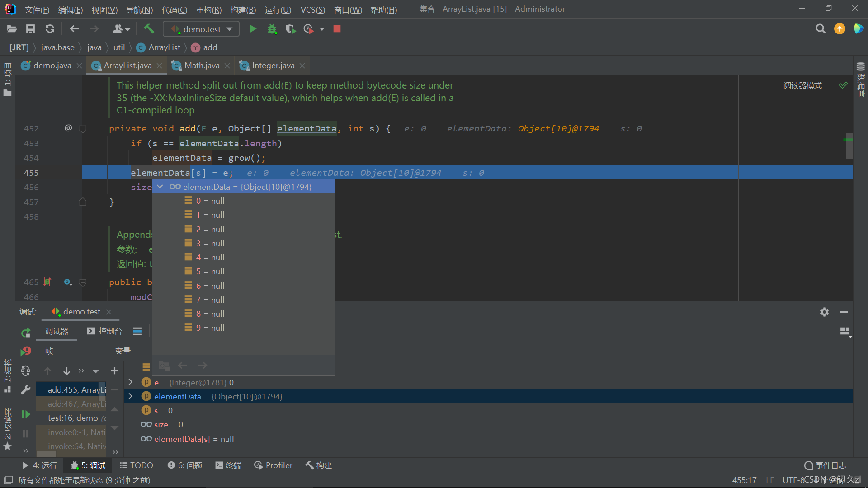Click the Open folder toolbar icon
This screenshot has width=868, height=488.
coord(12,29)
